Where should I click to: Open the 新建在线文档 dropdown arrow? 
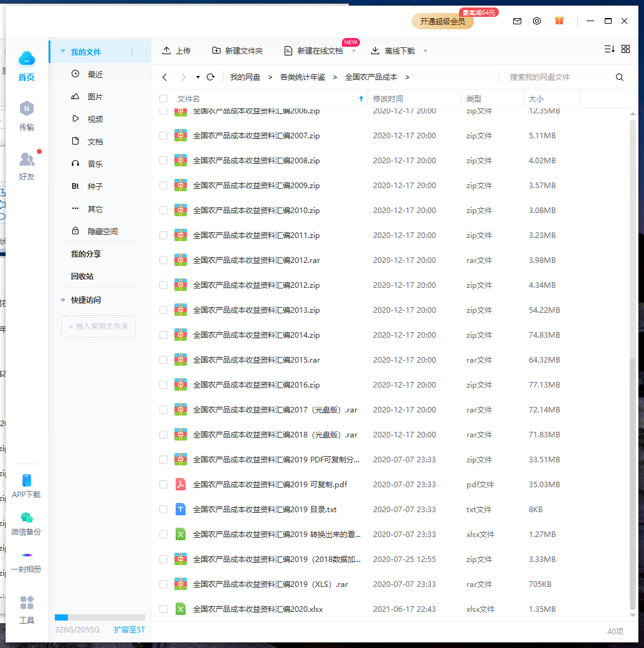tap(354, 51)
